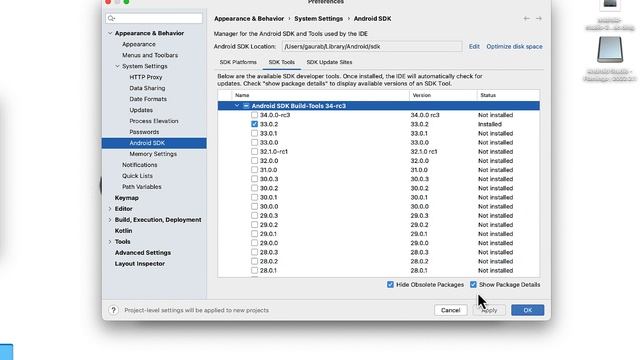Click the help question mark icon
640x360 pixels.
pos(113,310)
